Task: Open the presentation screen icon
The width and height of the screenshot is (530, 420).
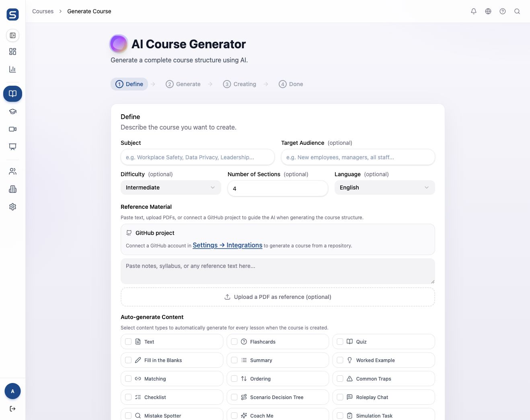Action: click(13, 147)
